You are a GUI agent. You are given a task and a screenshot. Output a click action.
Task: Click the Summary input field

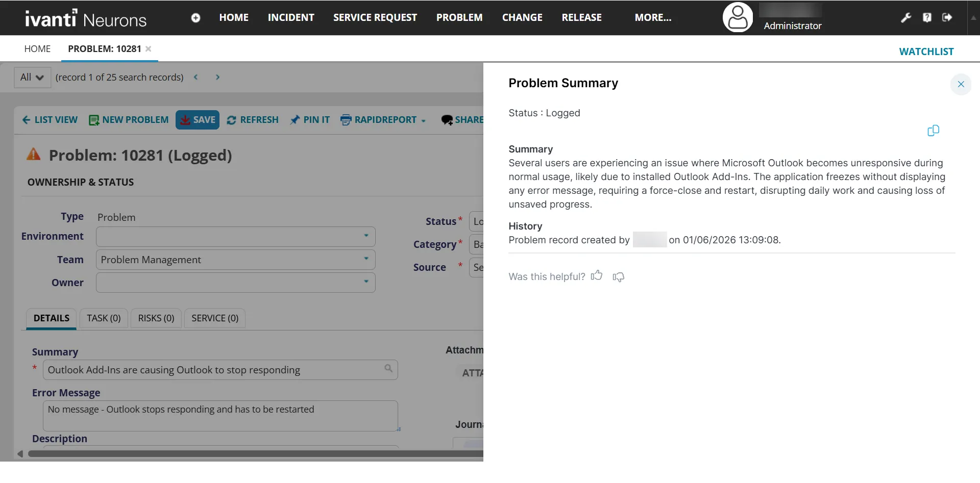pyautogui.click(x=220, y=370)
